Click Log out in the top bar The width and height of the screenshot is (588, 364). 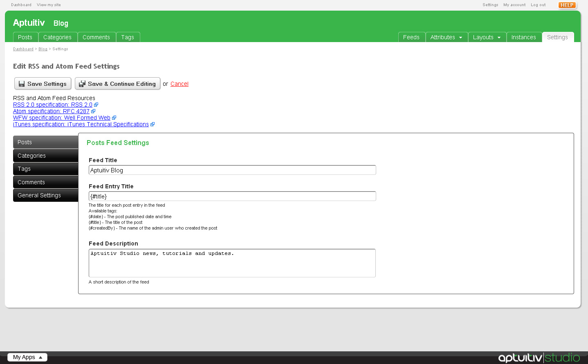[538, 5]
